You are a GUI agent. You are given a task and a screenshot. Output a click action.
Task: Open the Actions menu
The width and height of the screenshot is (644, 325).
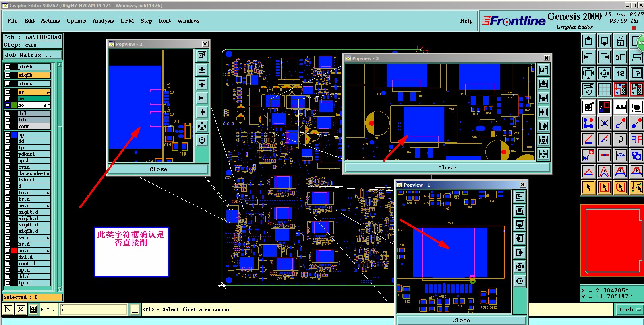(x=50, y=21)
